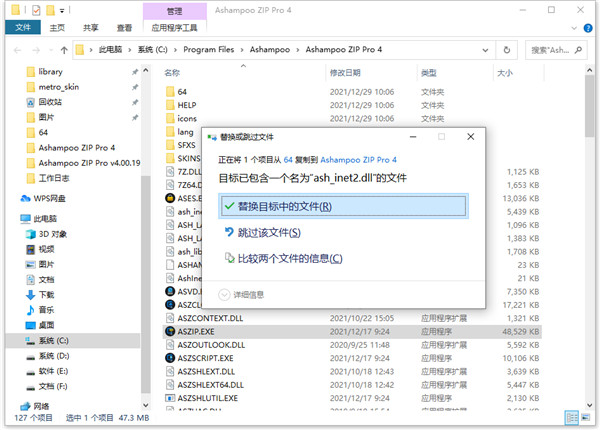The width and height of the screenshot is (600, 430).
Task: Open 音乐 music in navigation pane
Action: pyautogui.click(x=46, y=310)
